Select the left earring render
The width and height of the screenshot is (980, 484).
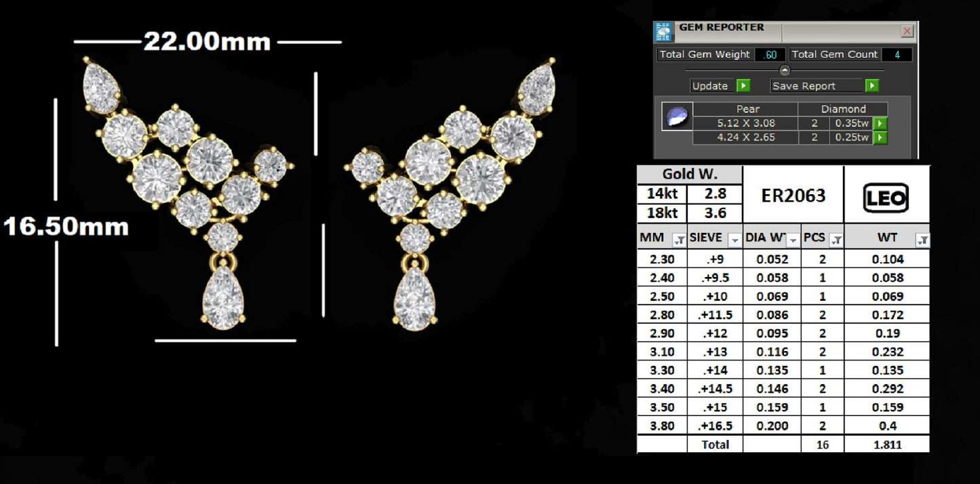[188, 193]
